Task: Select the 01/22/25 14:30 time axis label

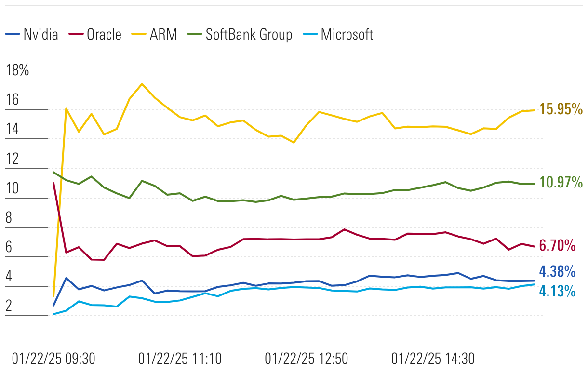Action: pyautogui.click(x=433, y=359)
